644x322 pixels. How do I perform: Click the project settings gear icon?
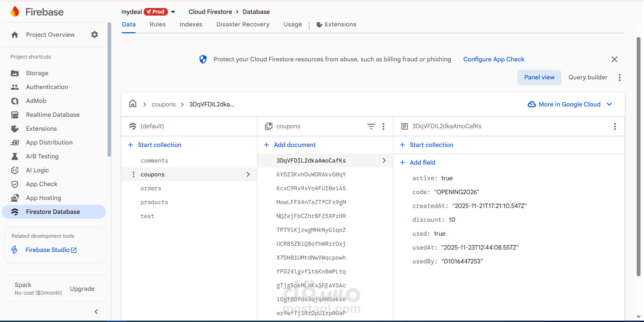94,35
